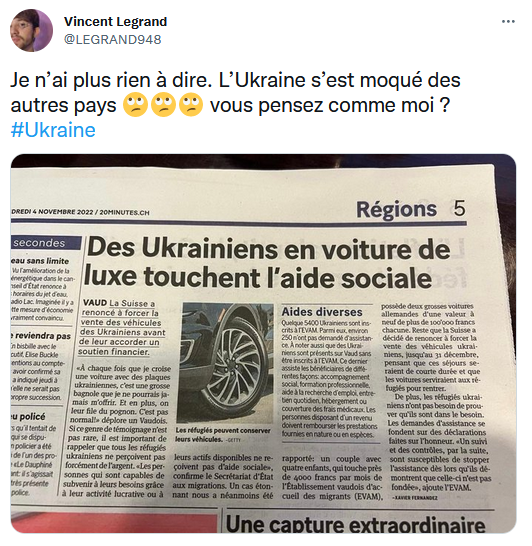Viewport: 532px width, 546px height.
Task: Follow the #Ukraine hashtag link
Action: point(53,130)
